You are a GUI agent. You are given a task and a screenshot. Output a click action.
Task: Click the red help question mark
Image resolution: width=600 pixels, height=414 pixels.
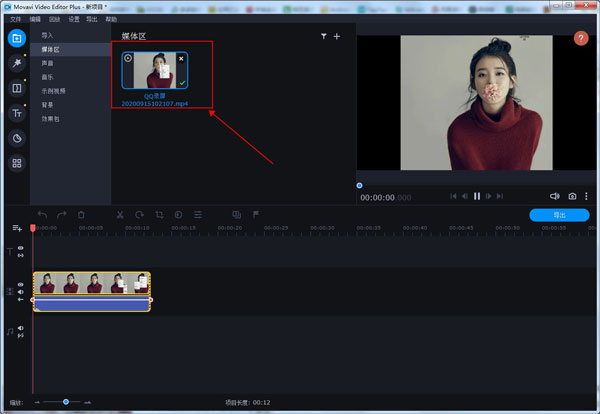coord(581,38)
